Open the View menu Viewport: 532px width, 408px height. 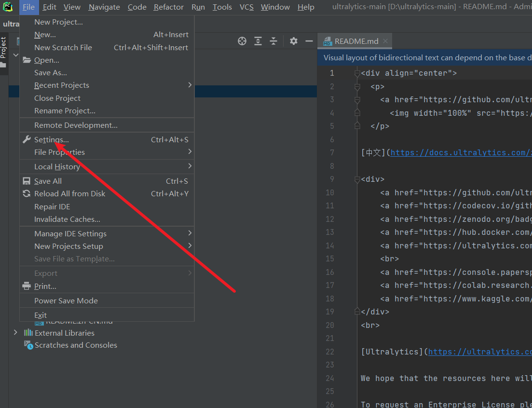pos(72,7)
